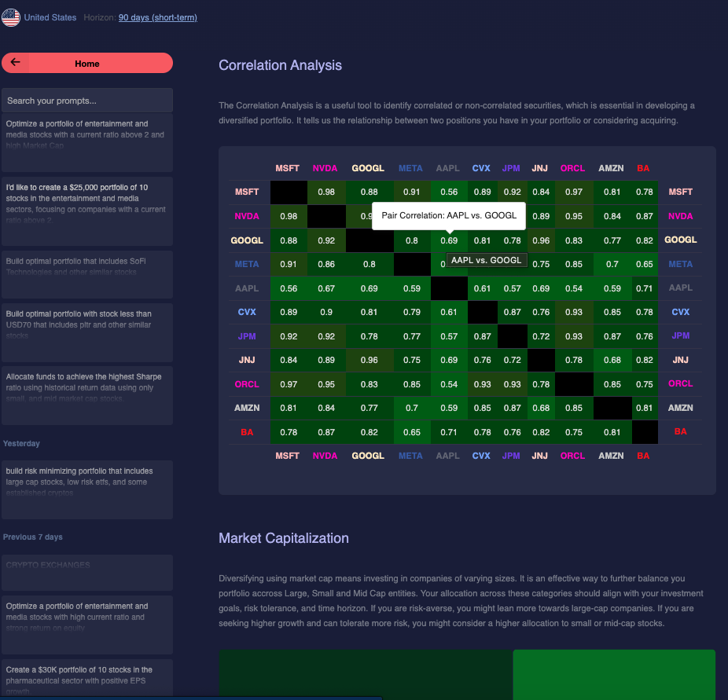Click the Previous 7 days section label
728x700 pixels.
(x=32, y=537)
